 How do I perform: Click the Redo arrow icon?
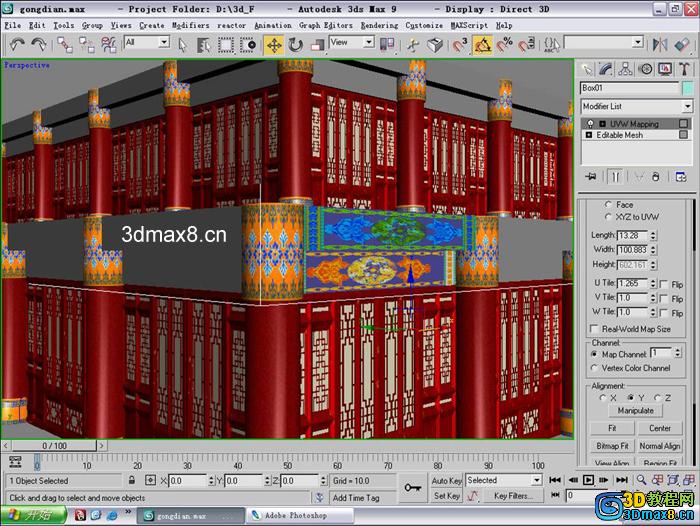[39, 45]
